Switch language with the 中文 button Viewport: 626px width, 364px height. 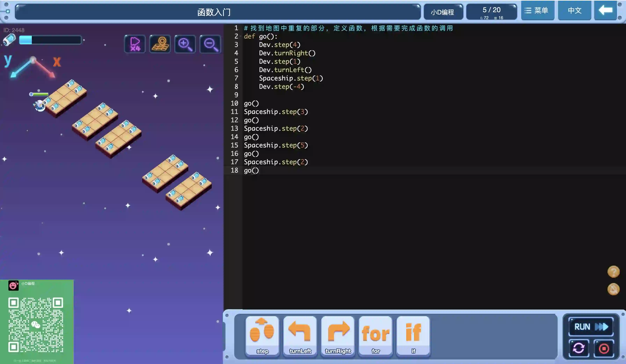coord(574,10)
